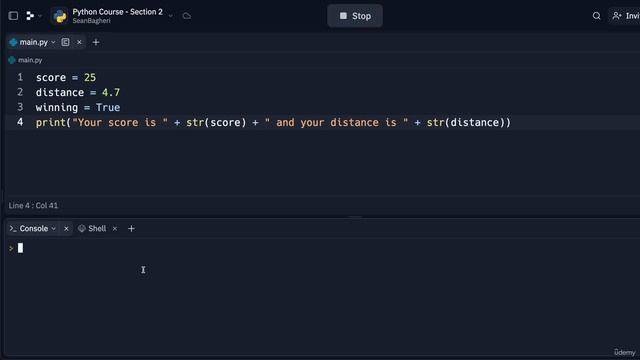Click the Python project icon
Viewport: 640px width, 360px height.
coord(60,16)
